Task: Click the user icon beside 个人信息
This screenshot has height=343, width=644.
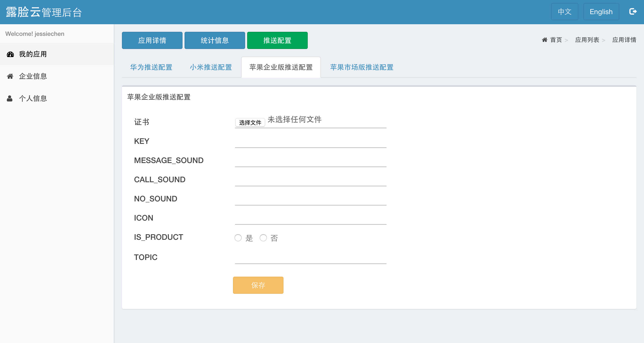Action: (10, 98)
